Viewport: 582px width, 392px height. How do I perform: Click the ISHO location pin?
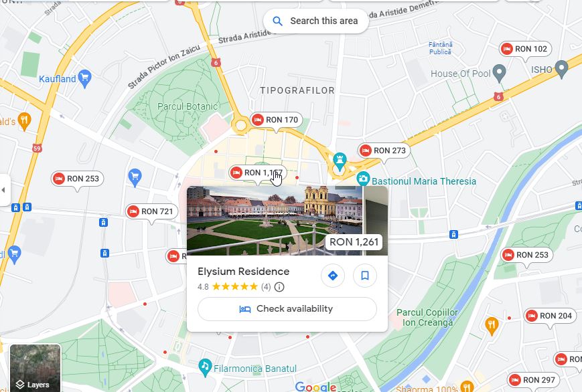pos(562,69)
